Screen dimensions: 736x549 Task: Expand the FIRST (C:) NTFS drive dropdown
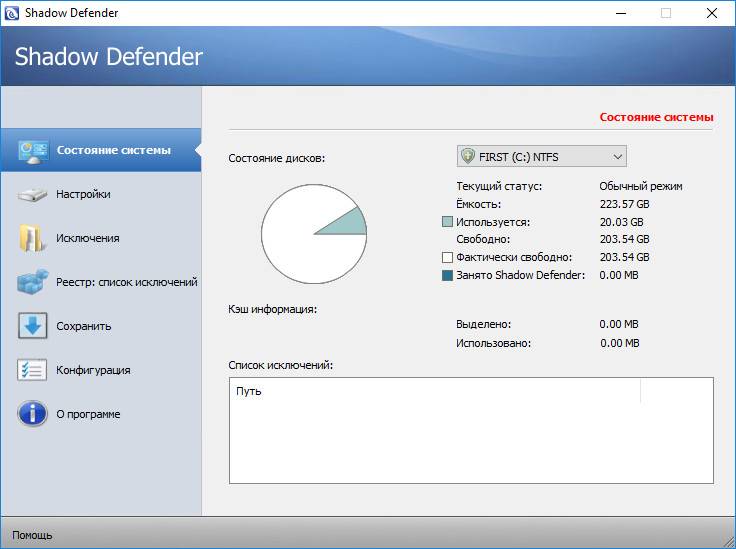(x=542, y=156)
